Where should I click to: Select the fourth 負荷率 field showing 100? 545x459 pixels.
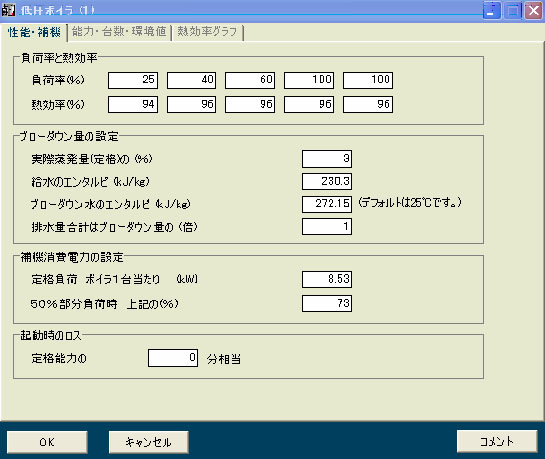tap(309, 80)
